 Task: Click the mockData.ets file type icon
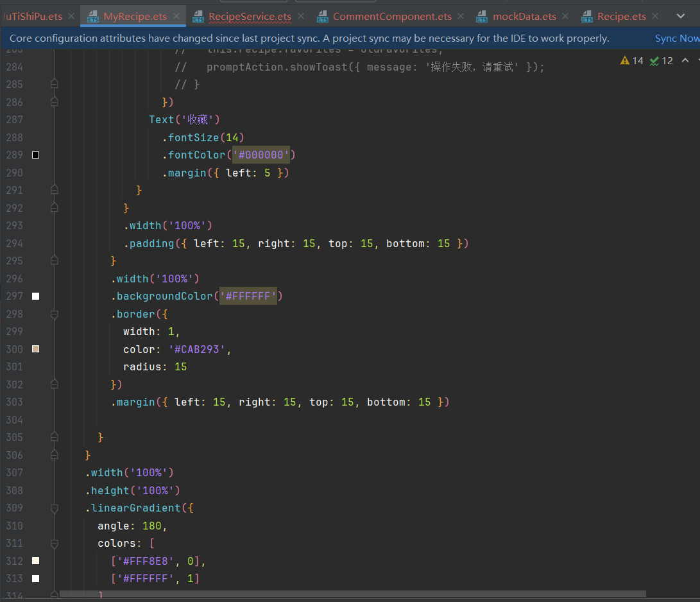[x=482, y=17]
